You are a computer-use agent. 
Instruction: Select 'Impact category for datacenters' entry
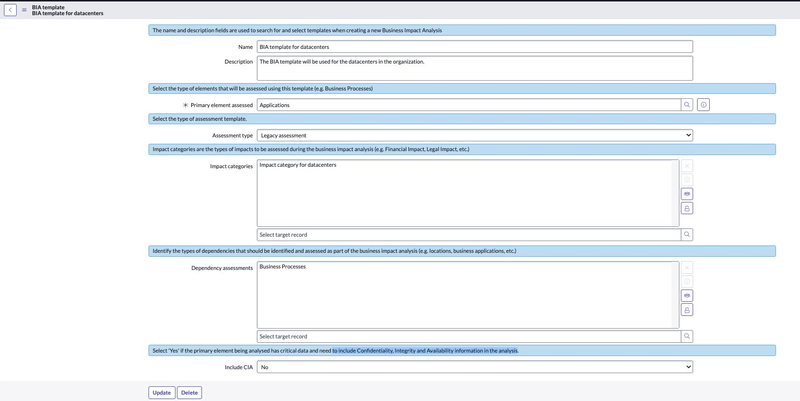tap(298, 165)
